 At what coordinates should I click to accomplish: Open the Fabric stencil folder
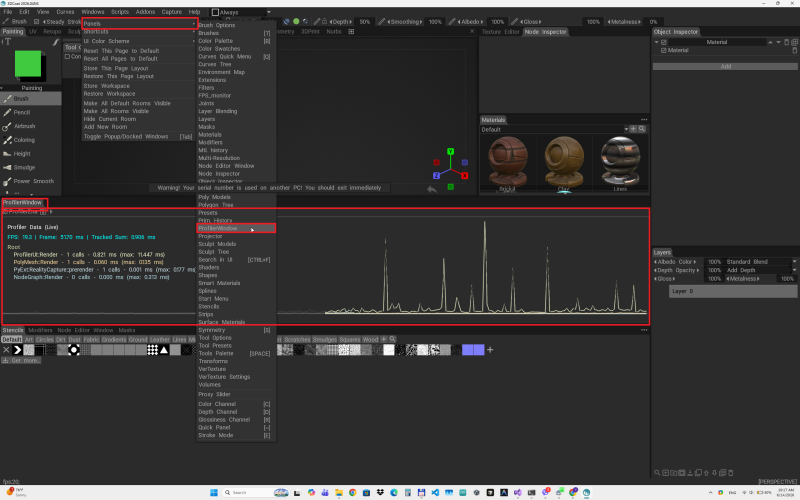coord(91,339)
